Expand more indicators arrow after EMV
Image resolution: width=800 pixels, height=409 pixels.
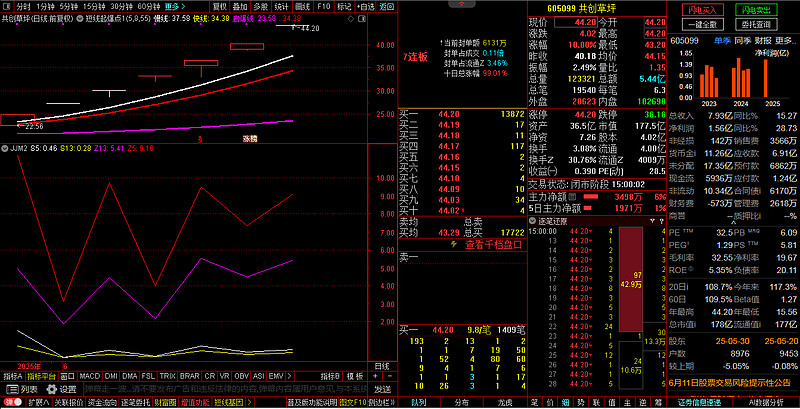coord(289,376)
